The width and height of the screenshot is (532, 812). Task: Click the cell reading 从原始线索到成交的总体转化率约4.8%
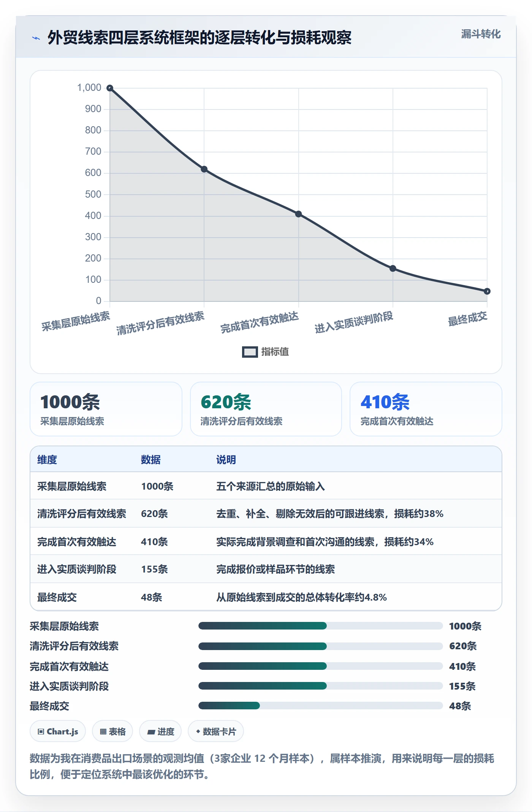(x=301, y=598)
